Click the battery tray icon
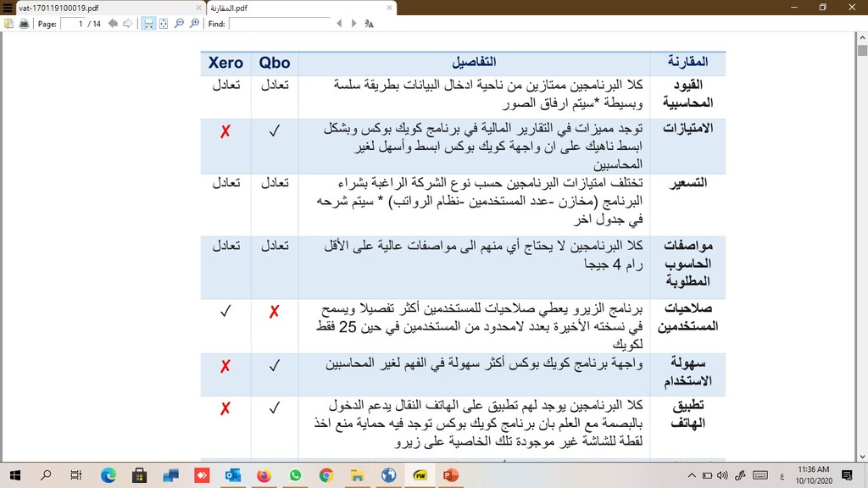868x488 pixels. click(x=708, y=475)
